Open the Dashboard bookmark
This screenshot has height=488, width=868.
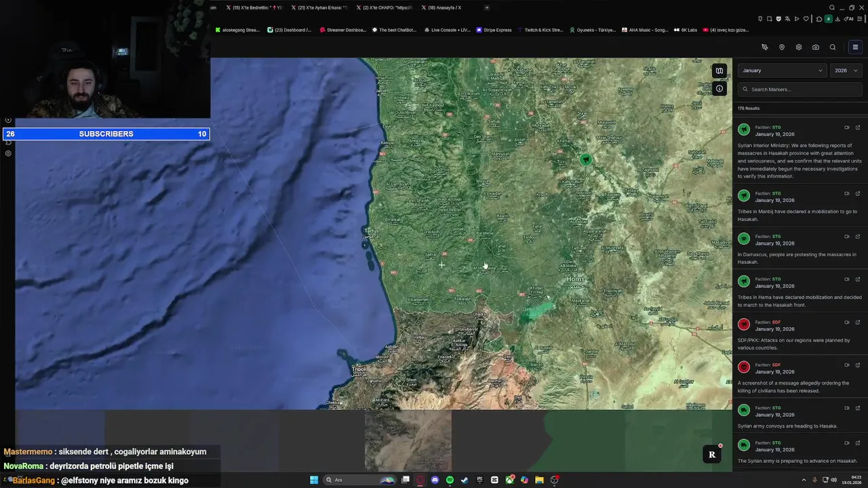tap(290, 30)
